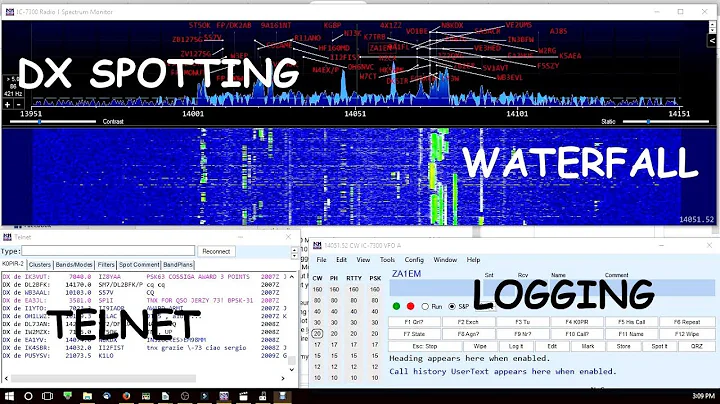This screenshot has height=404, width=720.
Task: Select the circled CW 20 band button
Action: [317, 334]
